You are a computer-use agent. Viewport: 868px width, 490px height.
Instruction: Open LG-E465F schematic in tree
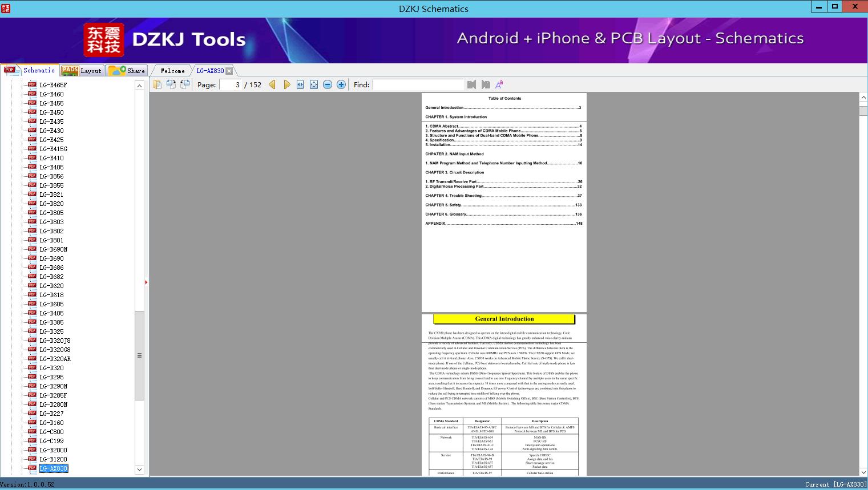click(x=53, y=85)
